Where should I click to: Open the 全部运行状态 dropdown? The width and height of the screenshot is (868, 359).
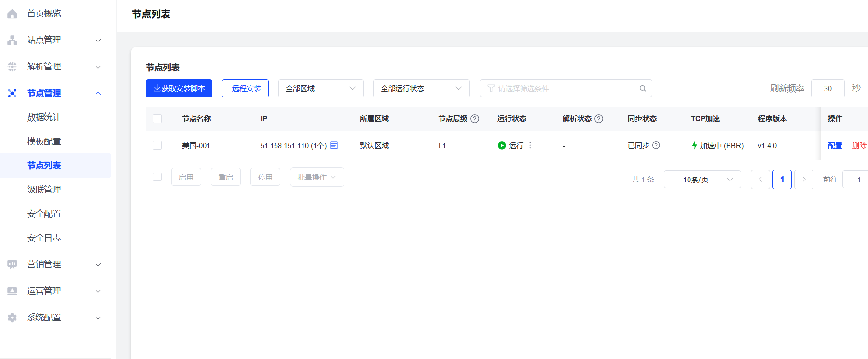tap(422, 88)
